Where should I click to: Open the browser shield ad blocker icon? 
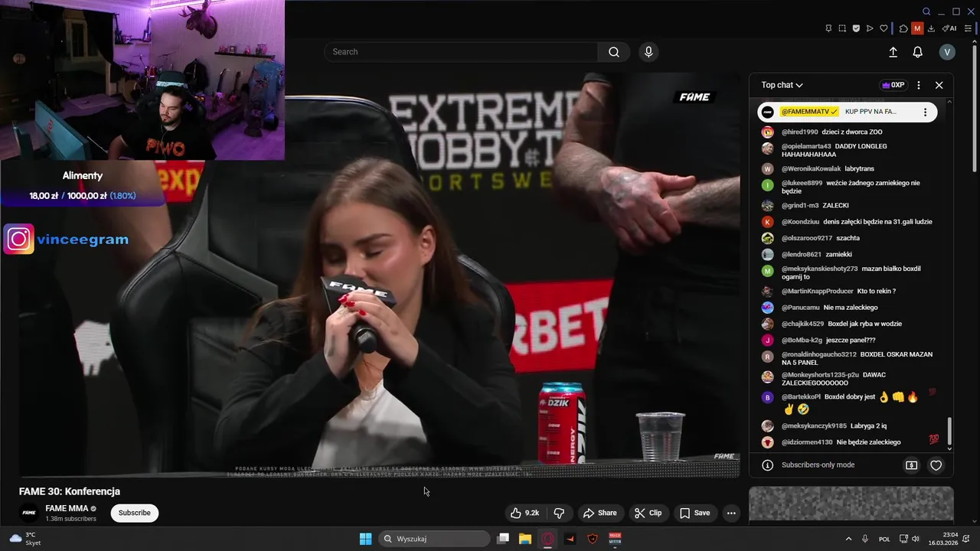point(856,28)
